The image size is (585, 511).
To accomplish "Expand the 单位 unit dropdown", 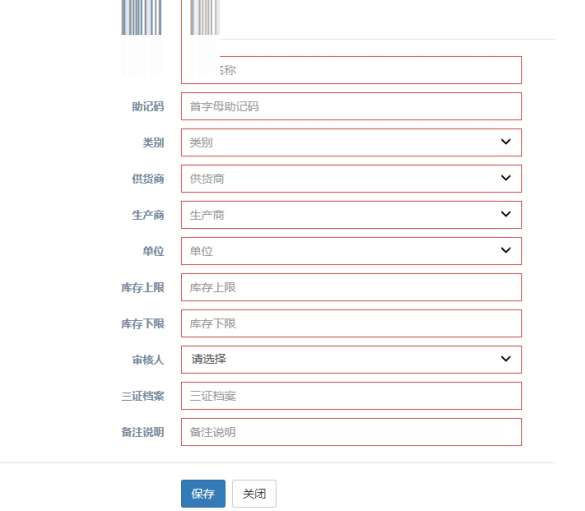I will (x=351, y=251).
